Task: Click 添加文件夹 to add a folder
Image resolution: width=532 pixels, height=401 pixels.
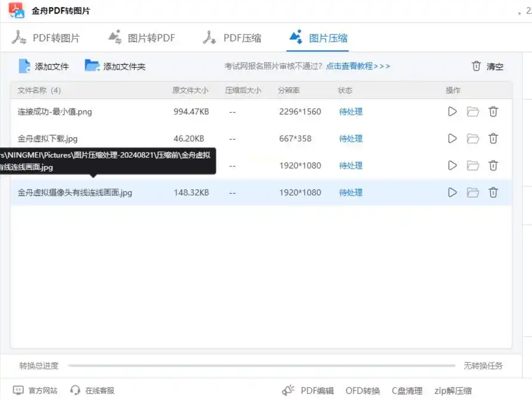Action: (x=115, y=66)
